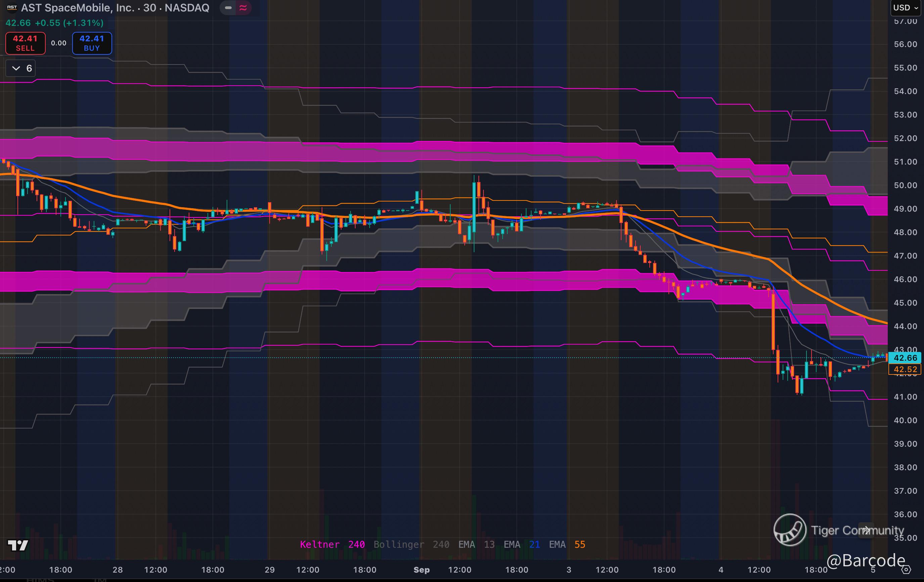Click the TradingView logo icon

pos(18,545)
